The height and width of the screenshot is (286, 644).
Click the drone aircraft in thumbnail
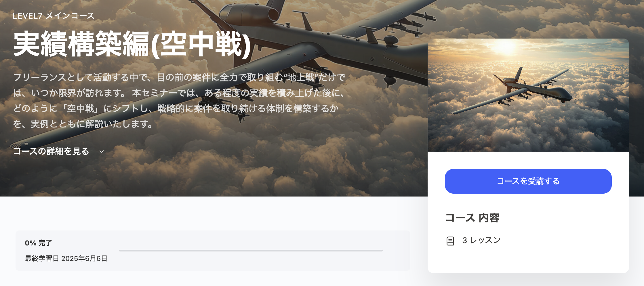tap(515, 91)
